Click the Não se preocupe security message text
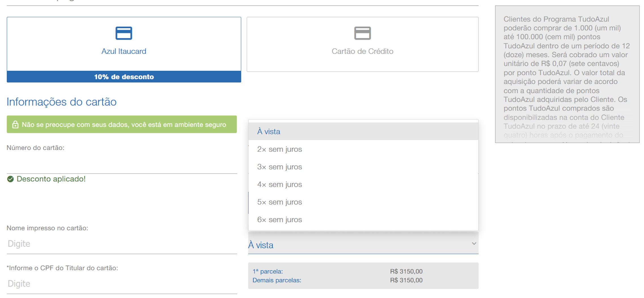 tap(124, 125)
